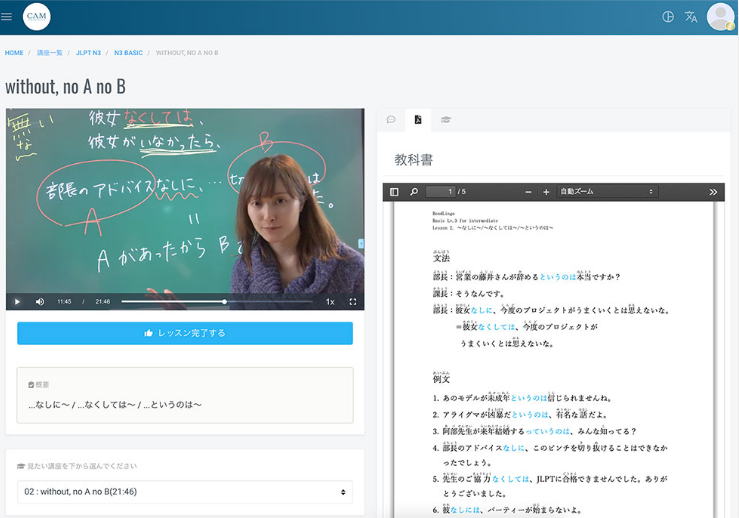739x518 pixels.
Task: Go to the HOME breadcrumb link
Action: pos(14,52)
